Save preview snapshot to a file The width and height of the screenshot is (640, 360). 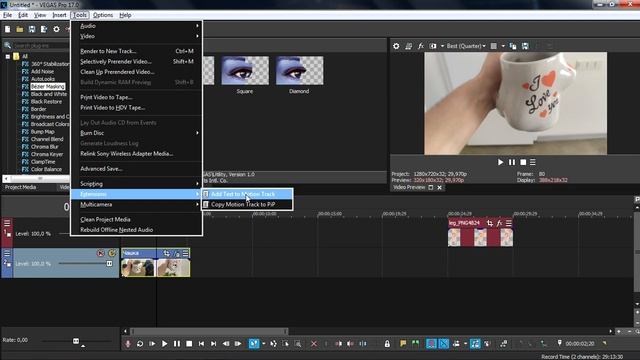[x=525, y=46]
